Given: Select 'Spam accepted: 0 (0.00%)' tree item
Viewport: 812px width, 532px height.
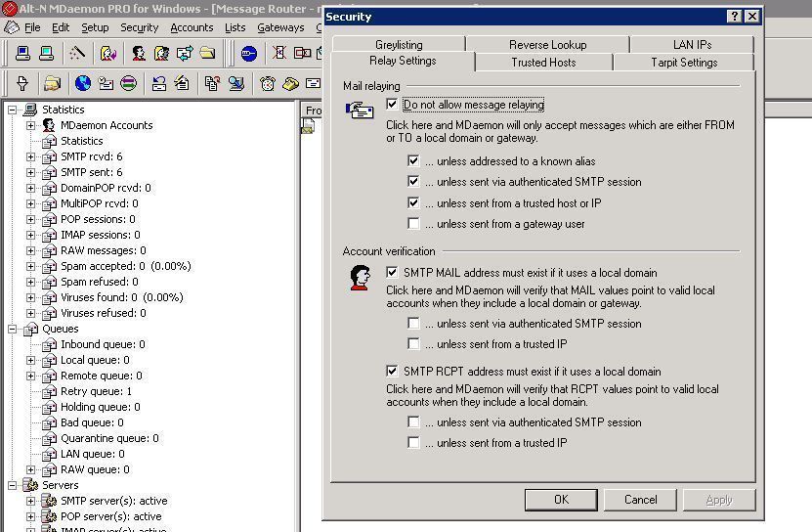Looking at the screenshot, I should [x=126, y=266].
